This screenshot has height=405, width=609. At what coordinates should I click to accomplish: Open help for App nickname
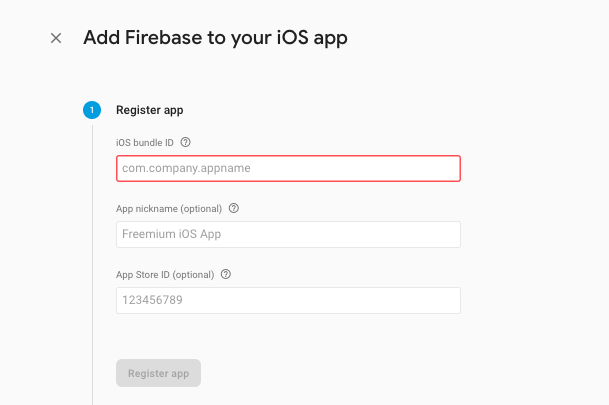(234, 209)
